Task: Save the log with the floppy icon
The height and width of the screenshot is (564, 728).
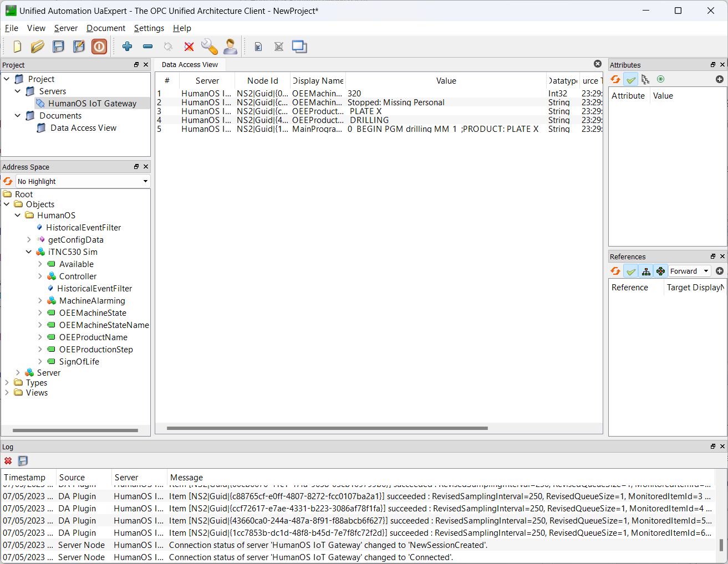Action: click(23, 461)
